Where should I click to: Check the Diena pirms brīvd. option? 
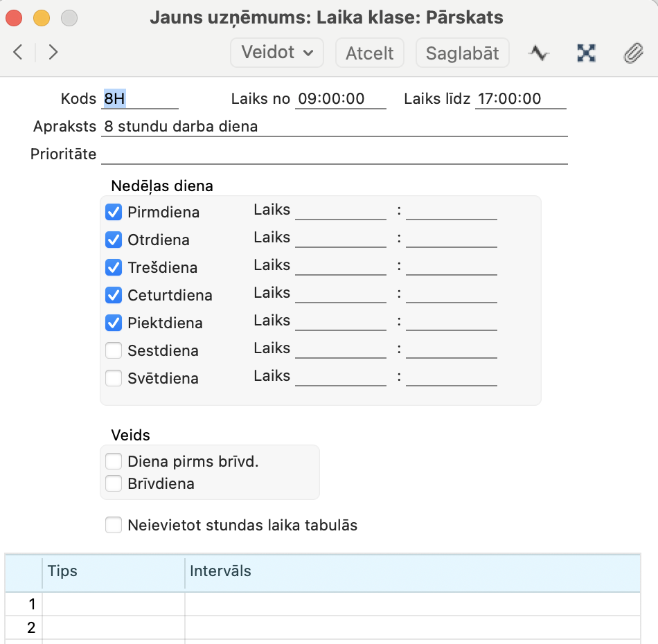tap(114, 461)
